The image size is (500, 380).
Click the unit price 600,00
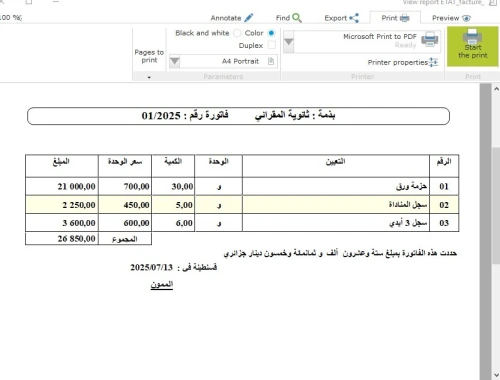pyautogui.click(x=136, y=223)
